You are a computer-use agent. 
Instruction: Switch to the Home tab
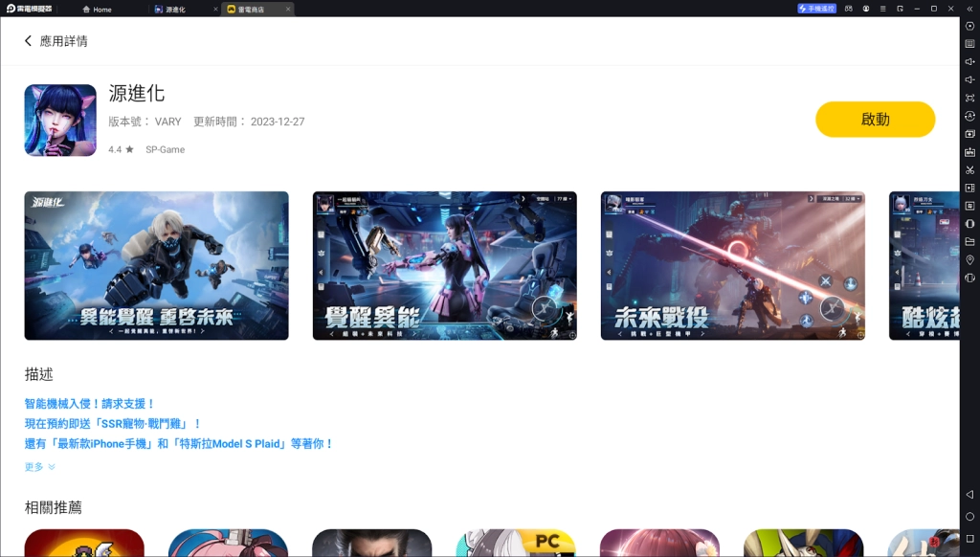[x=97, y=10]
